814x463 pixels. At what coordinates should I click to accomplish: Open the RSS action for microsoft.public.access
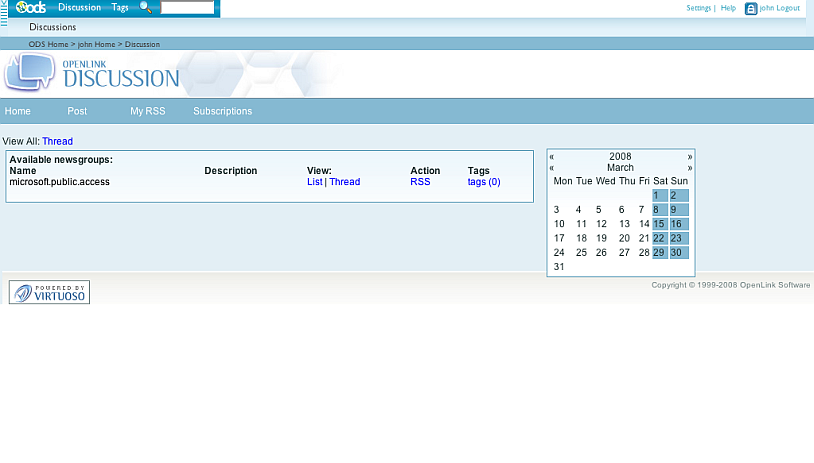(x=420, y=182)
